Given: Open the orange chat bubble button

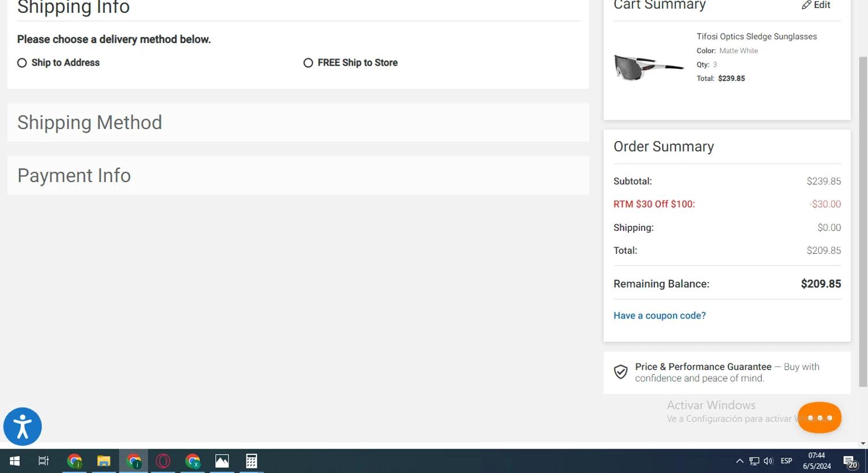Looking at the screenshot, I should click(819, 417).
